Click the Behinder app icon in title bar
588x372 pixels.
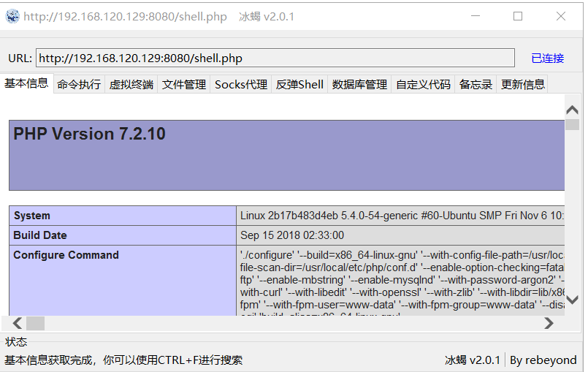[12, 16]
